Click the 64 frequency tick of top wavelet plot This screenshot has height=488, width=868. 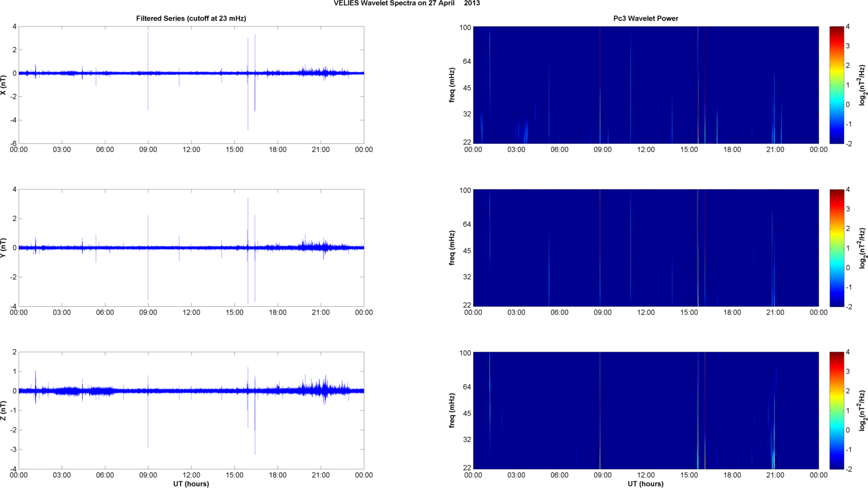tap(466, 61)
